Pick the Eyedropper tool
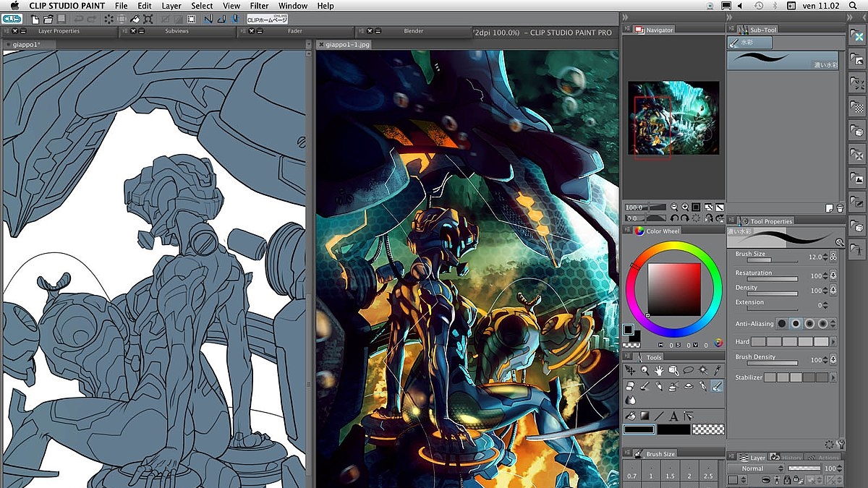The width and height of the screenshot is (868, 488). click(x=716, y=370)
